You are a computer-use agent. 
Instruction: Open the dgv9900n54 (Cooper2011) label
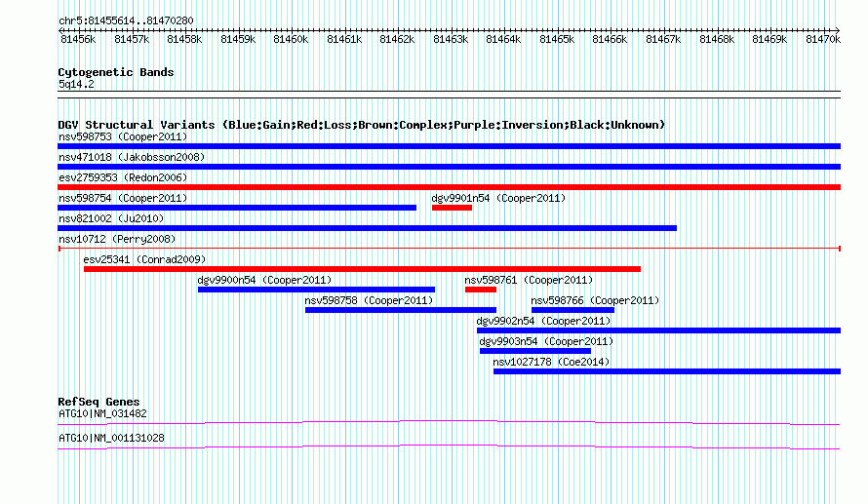[x=264, y=280]
